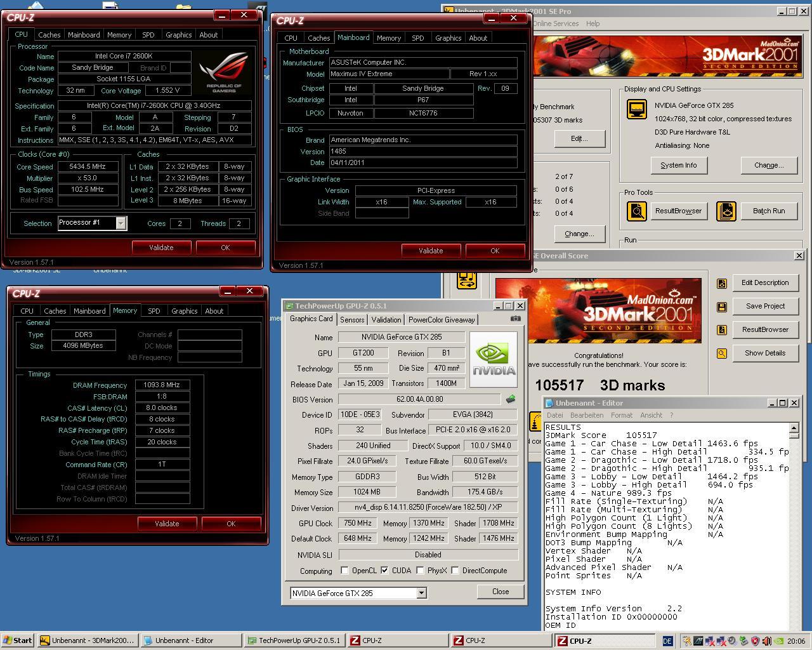Click the GPU-Z window title icon
Screen dimensions: 812x650
click(289, 306)
